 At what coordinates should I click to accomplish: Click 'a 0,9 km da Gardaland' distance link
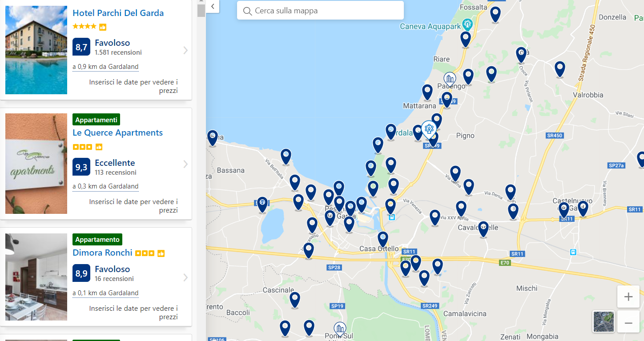(x=105, y=67)
